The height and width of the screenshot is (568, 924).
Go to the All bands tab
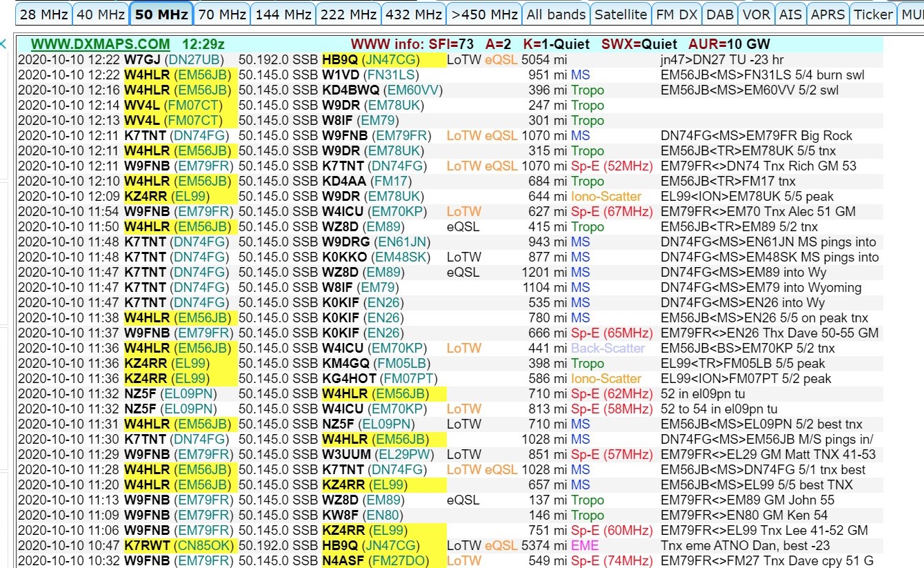click(556, 14)
